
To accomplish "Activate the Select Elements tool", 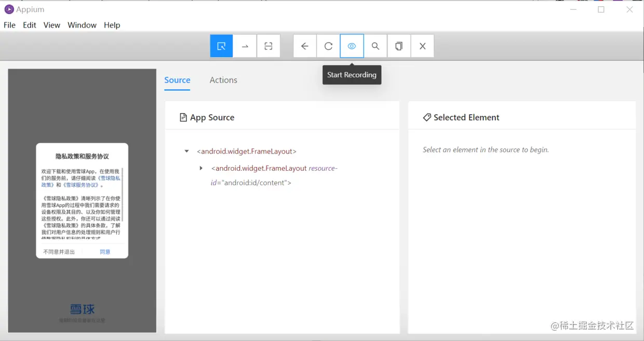I will 221,46.
